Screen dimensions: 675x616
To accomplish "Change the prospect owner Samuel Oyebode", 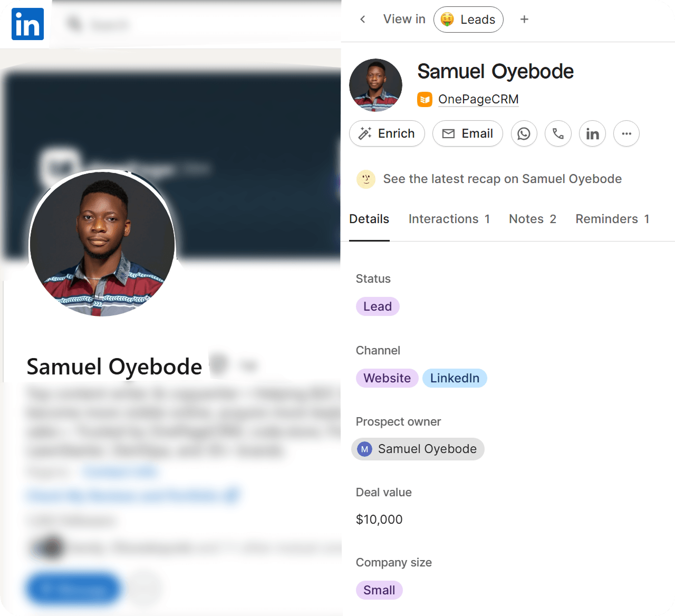I will coord(418,449).
